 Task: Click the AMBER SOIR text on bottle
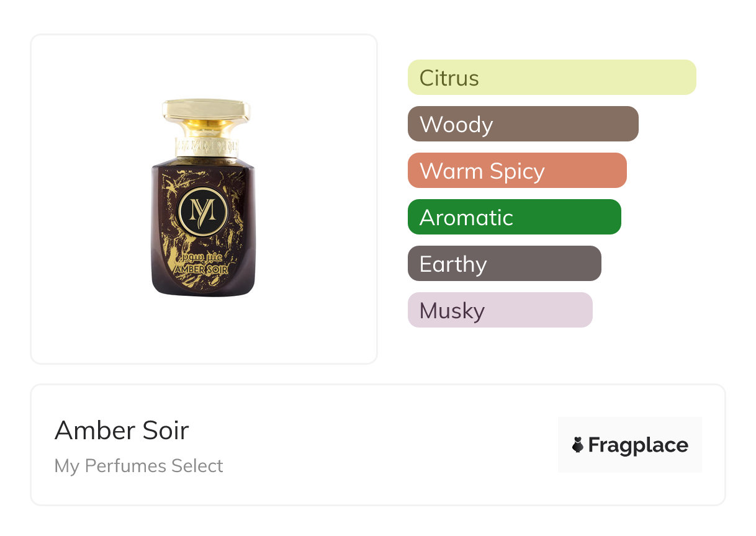tap(201, 270)
